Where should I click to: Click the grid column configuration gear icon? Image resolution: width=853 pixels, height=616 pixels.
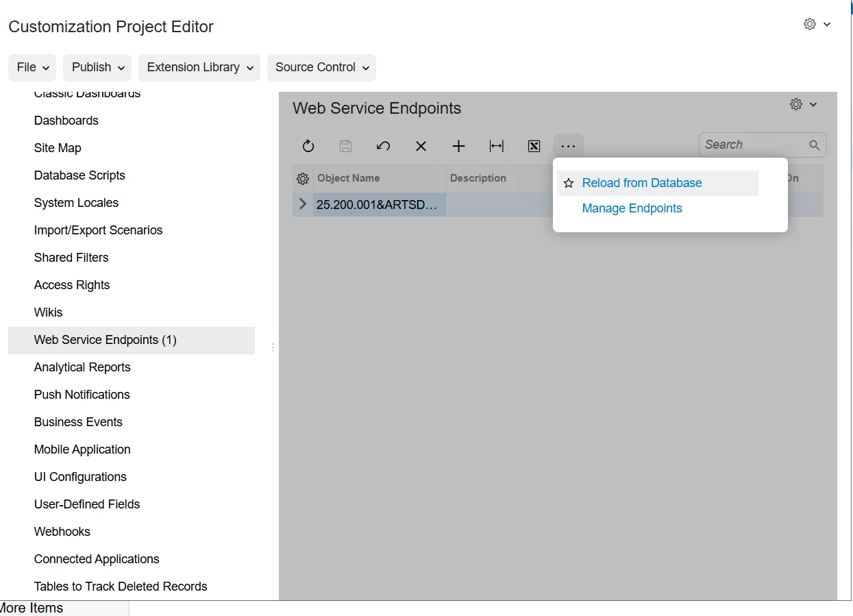click(303, 179)
